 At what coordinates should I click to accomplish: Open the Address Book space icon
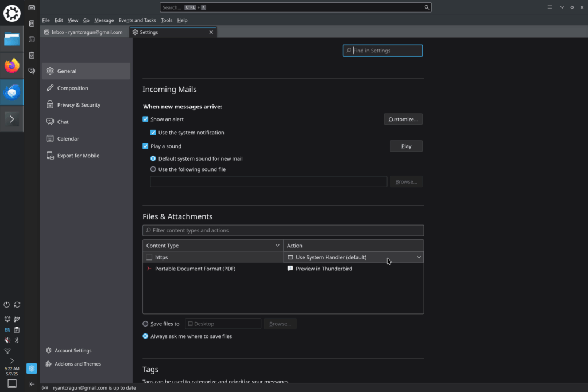[x=32, y=24]
